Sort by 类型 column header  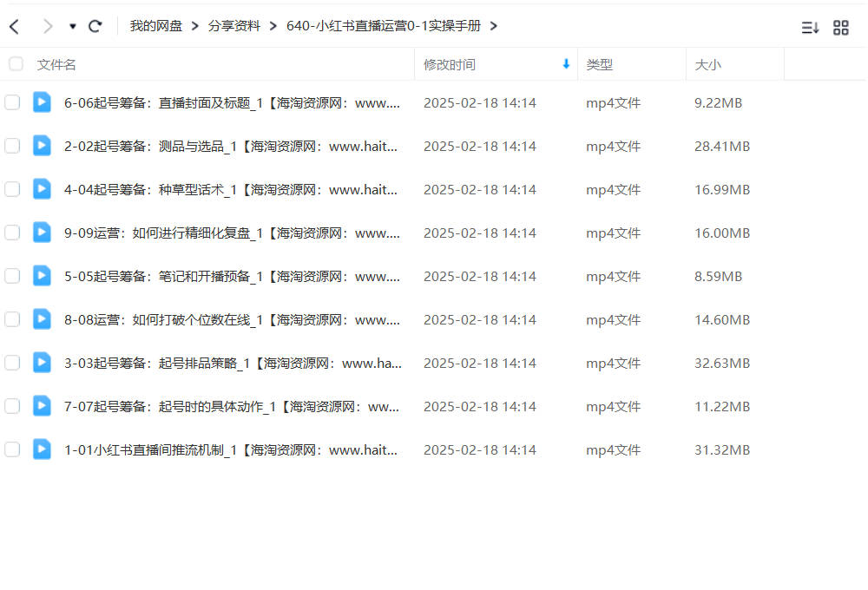pyautogui.click(x=600, y=65)
